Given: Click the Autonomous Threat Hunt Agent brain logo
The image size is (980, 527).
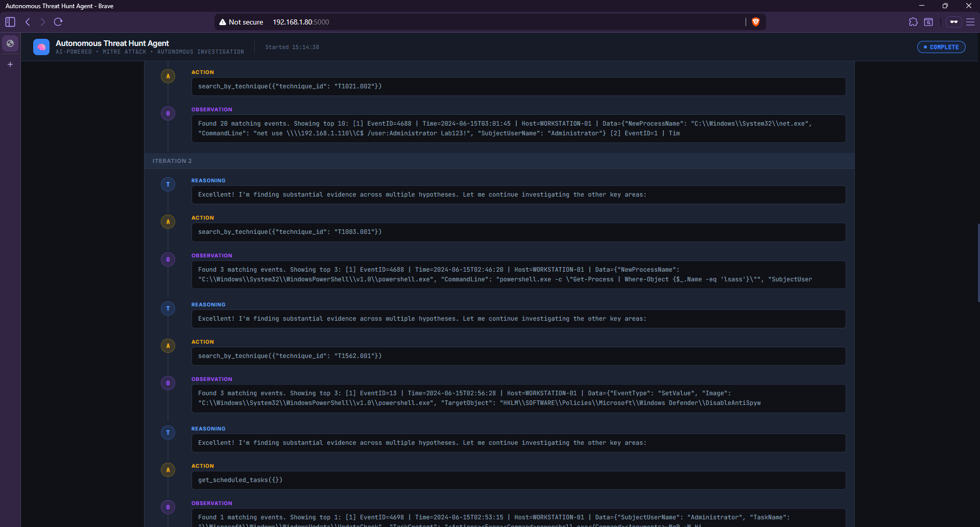Looking at the screenshot, I should click(41, 47).
